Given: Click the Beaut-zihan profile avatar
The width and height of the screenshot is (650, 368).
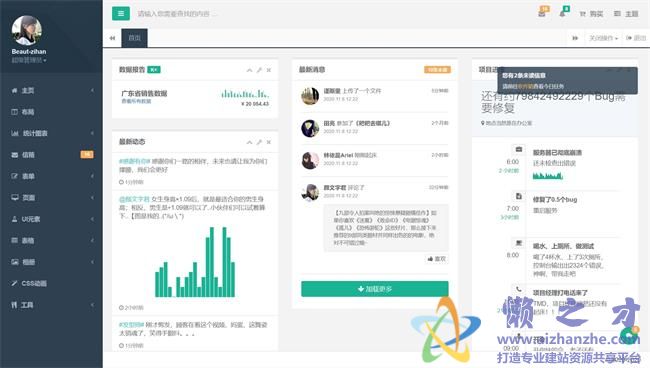Looking at the screenshot, I should coord(27,30).
